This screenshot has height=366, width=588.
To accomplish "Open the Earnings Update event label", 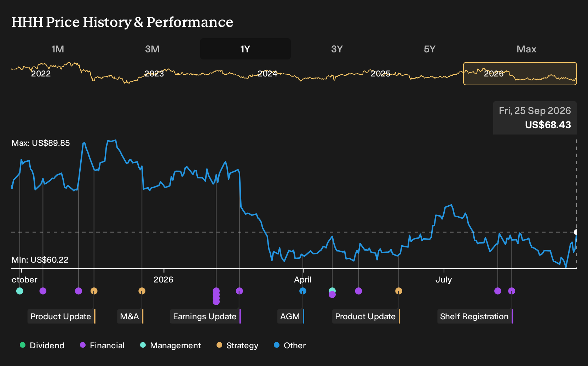I will pyautogui.click(x=206, y=316).
